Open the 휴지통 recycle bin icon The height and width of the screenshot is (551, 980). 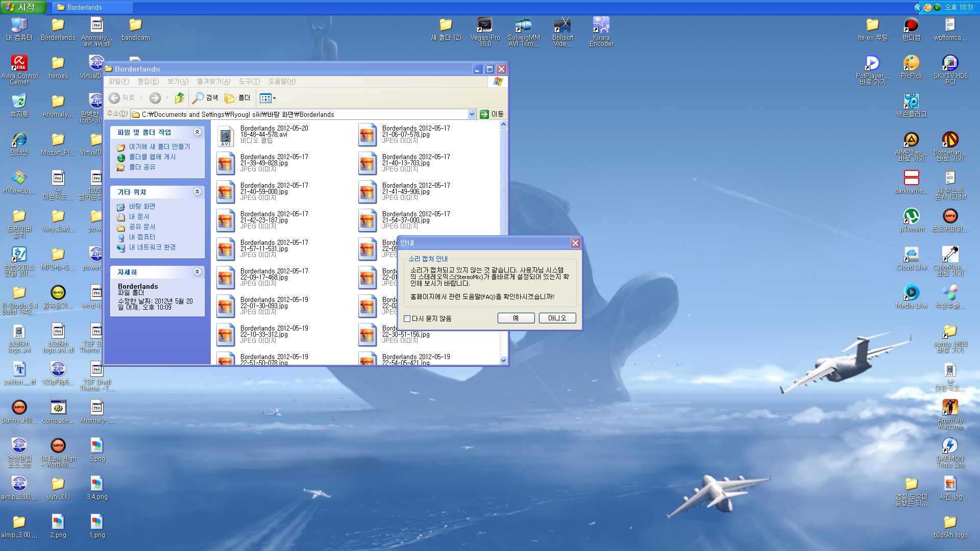(x=19, y=105)
